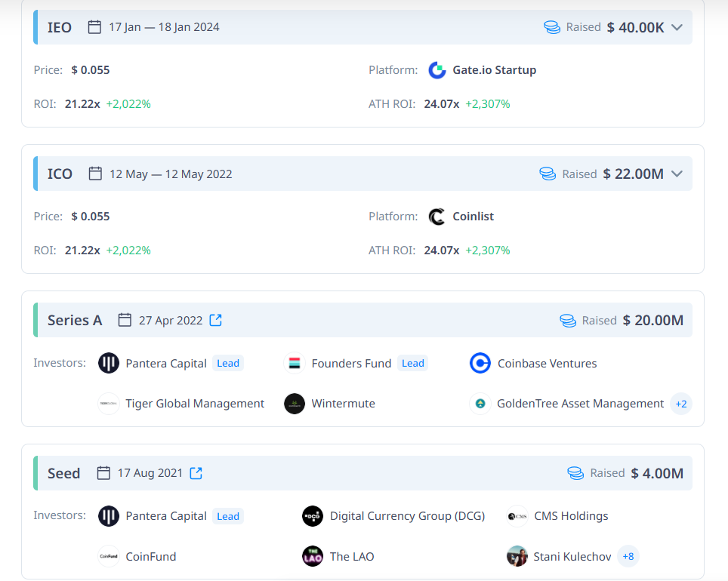This screenshot has height=581, width=728.
Task: Click GoldenTree Asset Management logo
Action: (480, 404)
